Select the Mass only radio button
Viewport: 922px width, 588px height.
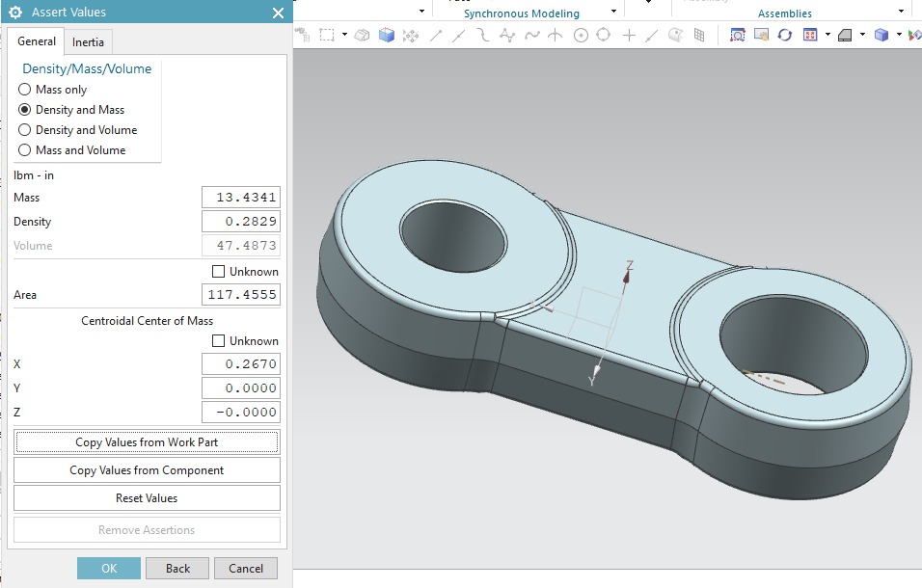(25, 90)
